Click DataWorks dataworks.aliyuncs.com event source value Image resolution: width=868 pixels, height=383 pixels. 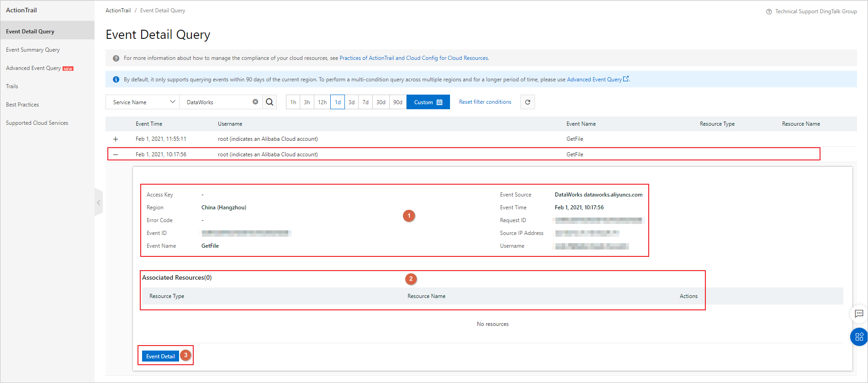tap(598, 195)
